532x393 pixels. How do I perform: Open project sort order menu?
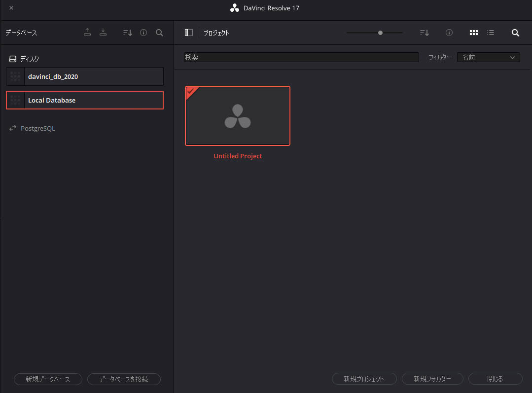tap(424, 33)
